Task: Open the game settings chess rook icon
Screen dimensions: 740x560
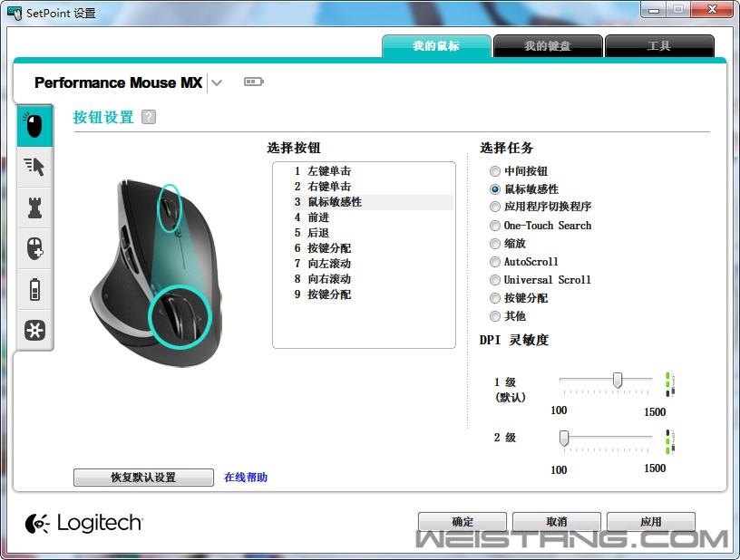Action: (34, 208)
